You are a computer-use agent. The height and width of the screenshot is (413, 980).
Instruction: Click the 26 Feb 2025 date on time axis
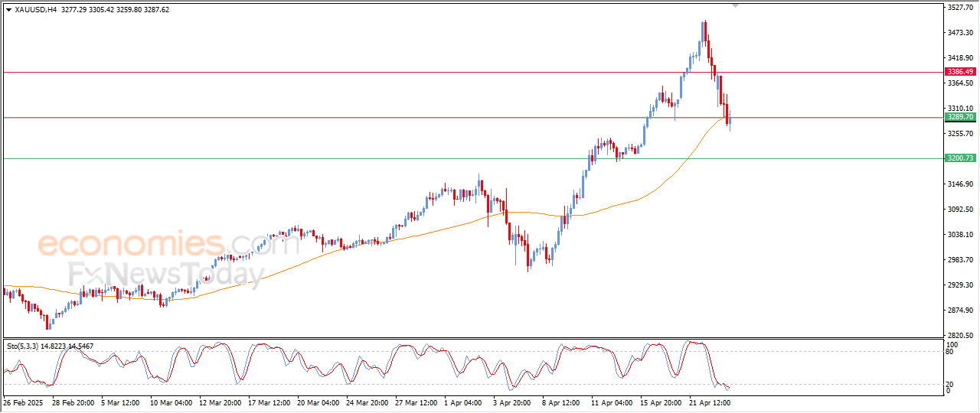pyautogui.click(x=22, y=402)
